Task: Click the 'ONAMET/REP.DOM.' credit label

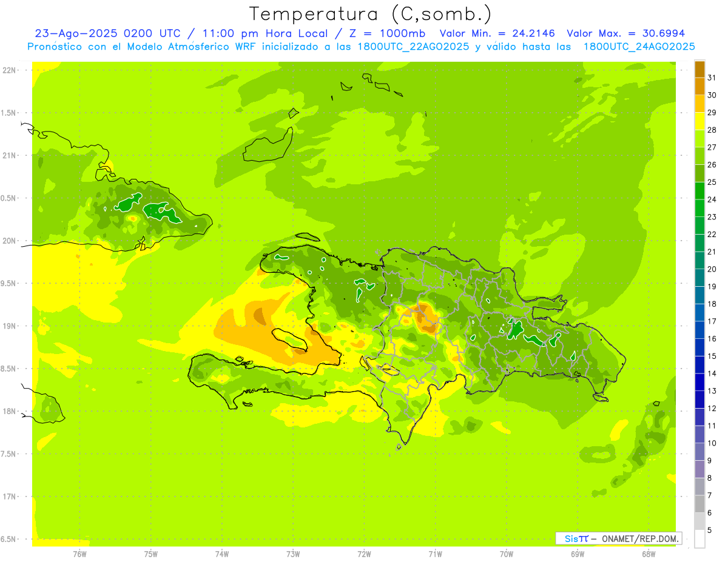Action: pyautogui.click(x=641, y=538)
